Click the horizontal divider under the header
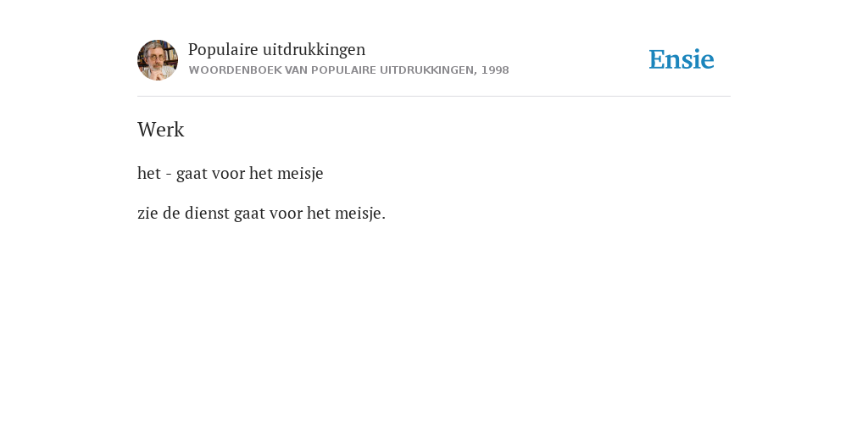Viewport: 868px width, 434px height. coord(434,97)
